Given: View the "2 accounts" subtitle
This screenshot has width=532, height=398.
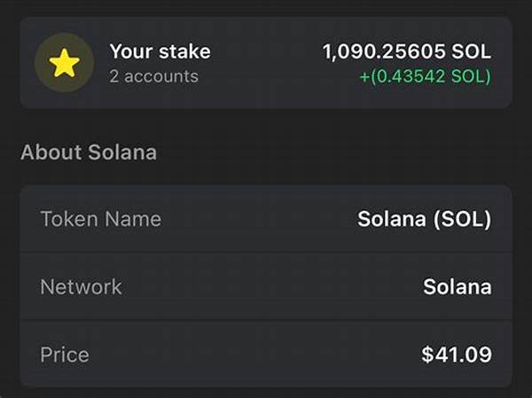Looking at the screenshot, I should pyautogui.click(x=153, y=76).
